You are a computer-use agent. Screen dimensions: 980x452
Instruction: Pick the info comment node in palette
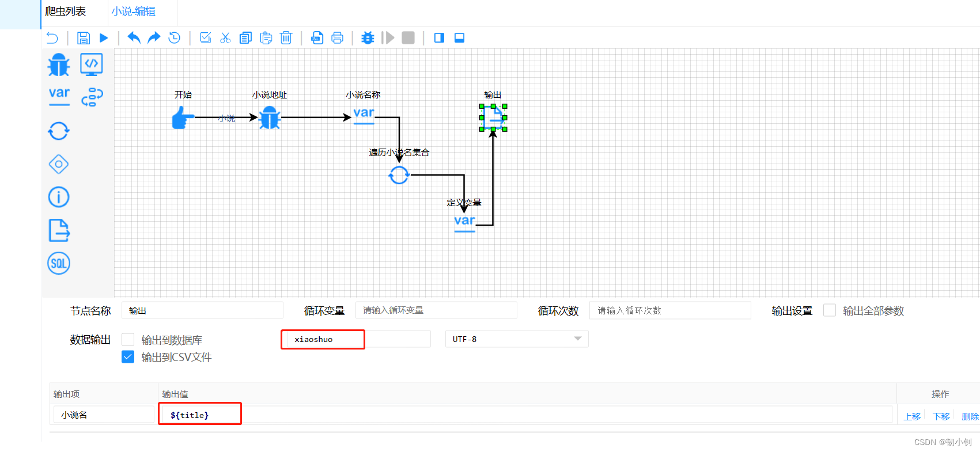coord(59,197)
